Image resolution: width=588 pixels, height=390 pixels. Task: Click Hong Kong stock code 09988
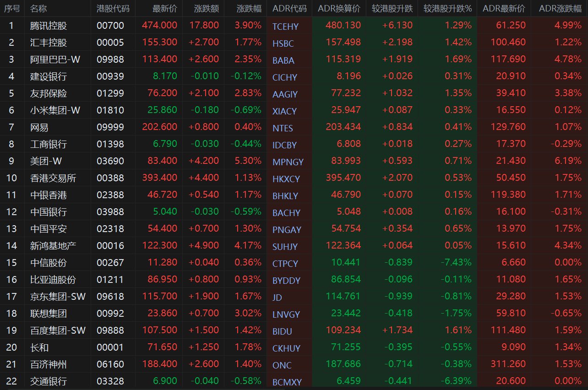pos(110,60)
